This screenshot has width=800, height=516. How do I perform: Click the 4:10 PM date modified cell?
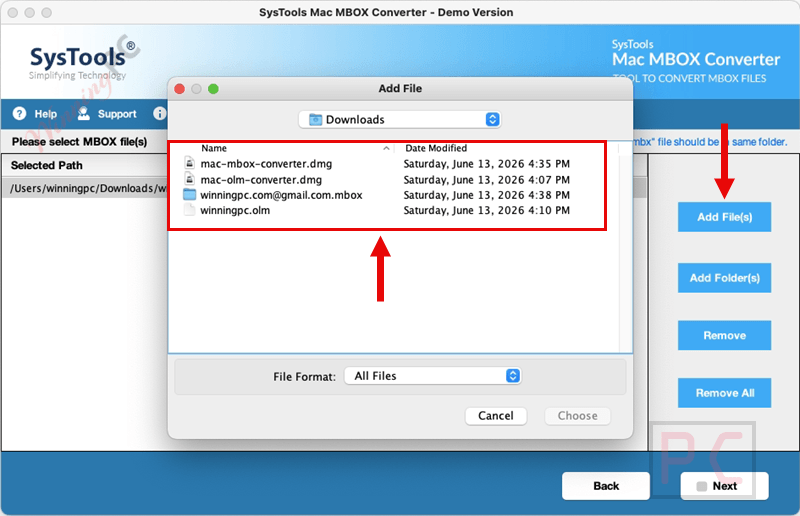point(486,210)
